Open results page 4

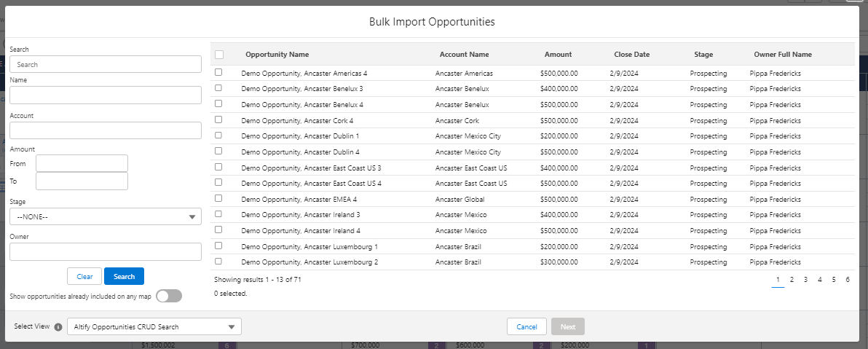820,280
